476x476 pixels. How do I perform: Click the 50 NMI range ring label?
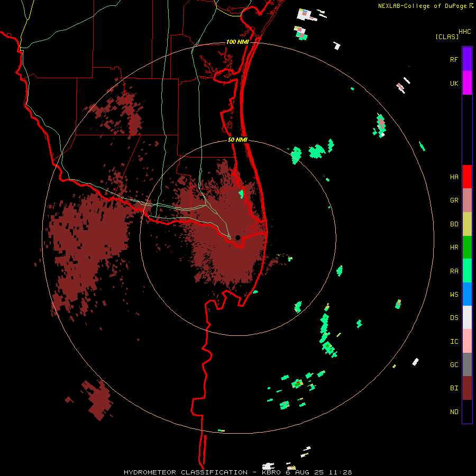point(237,140)
